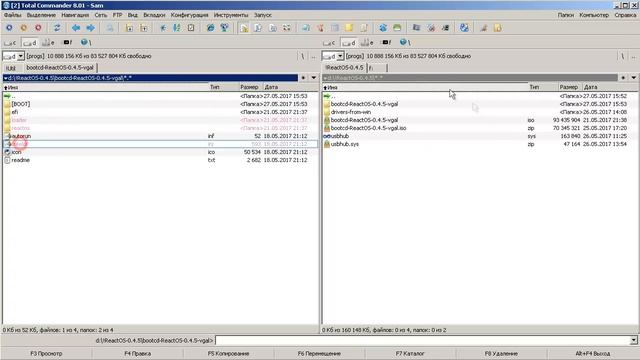640x360 pixels.
Task: Click into the command line input field
Action: coord(422,340)
